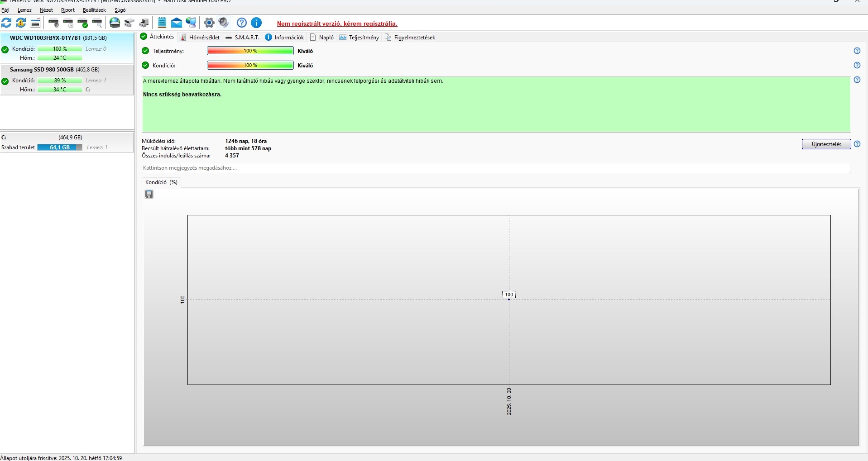Switch to the Hőmérséklet tab

(200, 38)
